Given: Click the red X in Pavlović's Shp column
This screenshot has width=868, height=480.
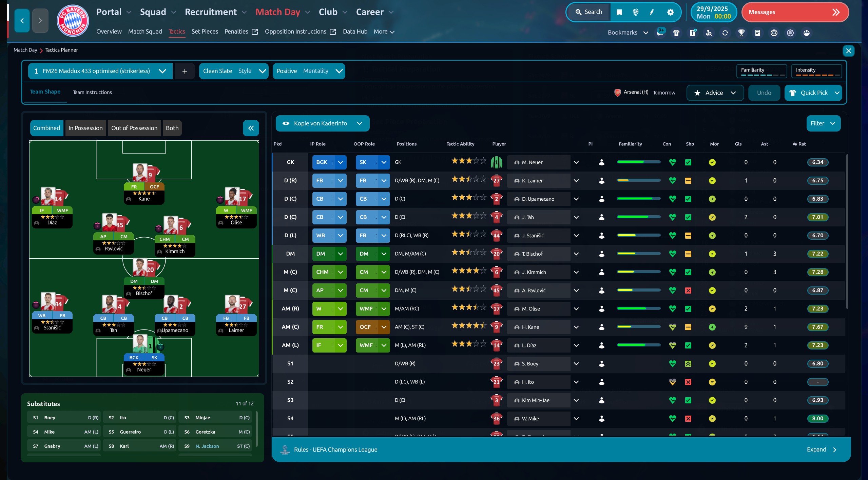Looking at the screenshot, I should [x=688, y=290].
